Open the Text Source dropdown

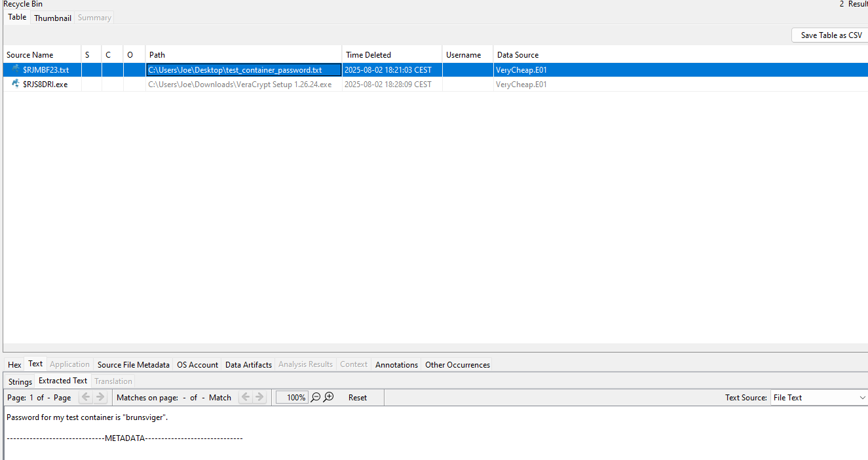pyautogui.click(x=861, y=397)
